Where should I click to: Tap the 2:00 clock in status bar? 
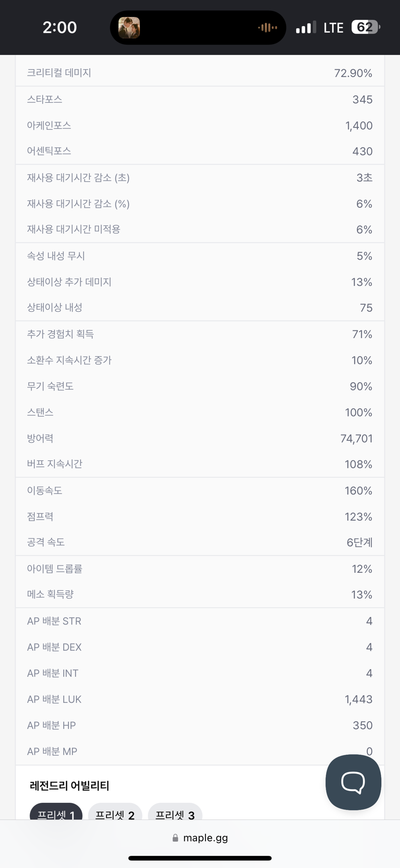59,27
